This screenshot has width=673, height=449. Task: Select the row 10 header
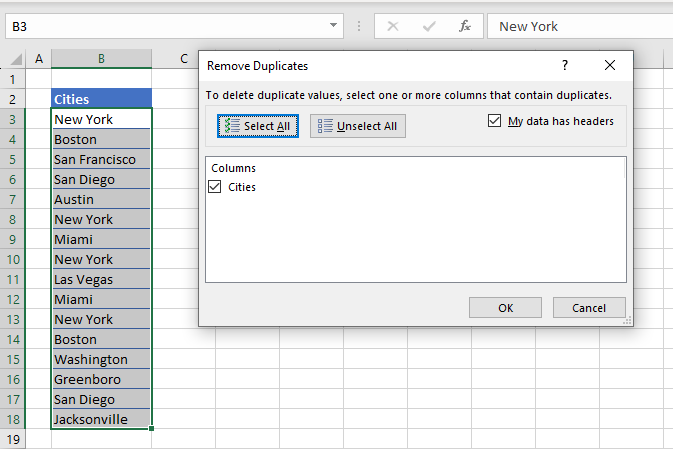[13, 259]
